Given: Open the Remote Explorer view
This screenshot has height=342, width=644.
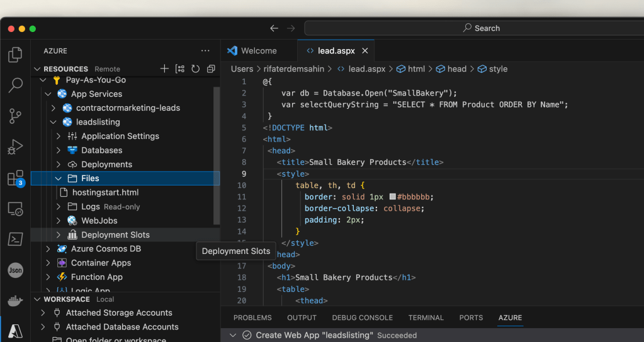Looking at the screenshot, I should click(15, 209).
